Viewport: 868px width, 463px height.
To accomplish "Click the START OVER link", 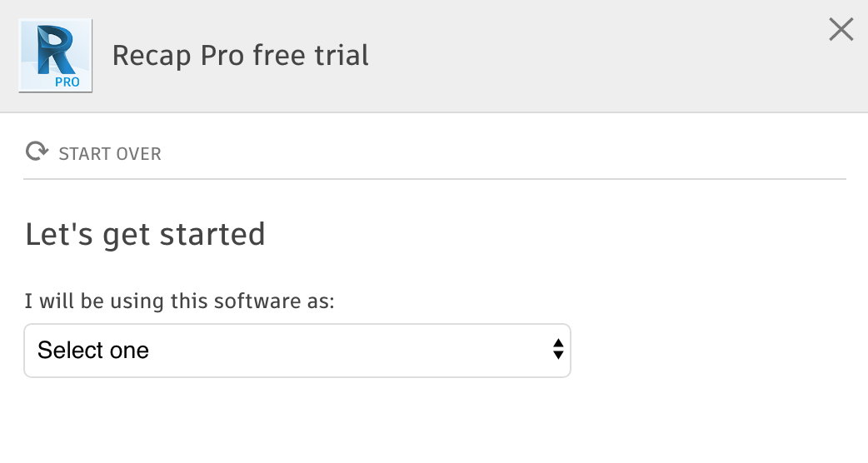I will 109,154.
